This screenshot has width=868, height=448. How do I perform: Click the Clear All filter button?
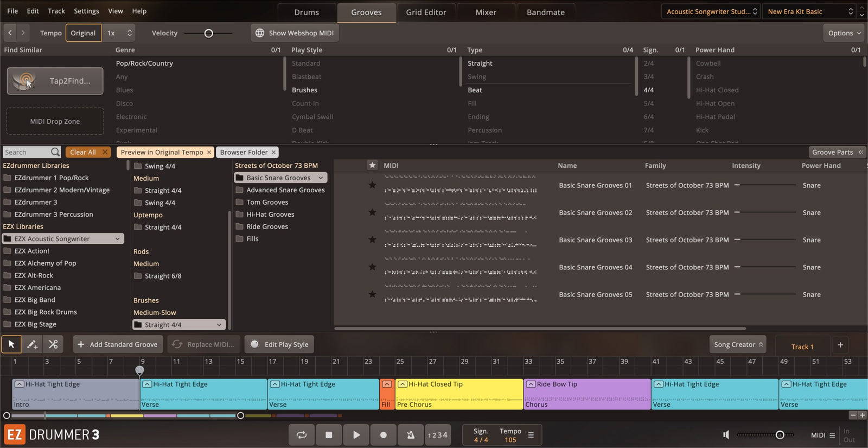[x=88, y=152]
